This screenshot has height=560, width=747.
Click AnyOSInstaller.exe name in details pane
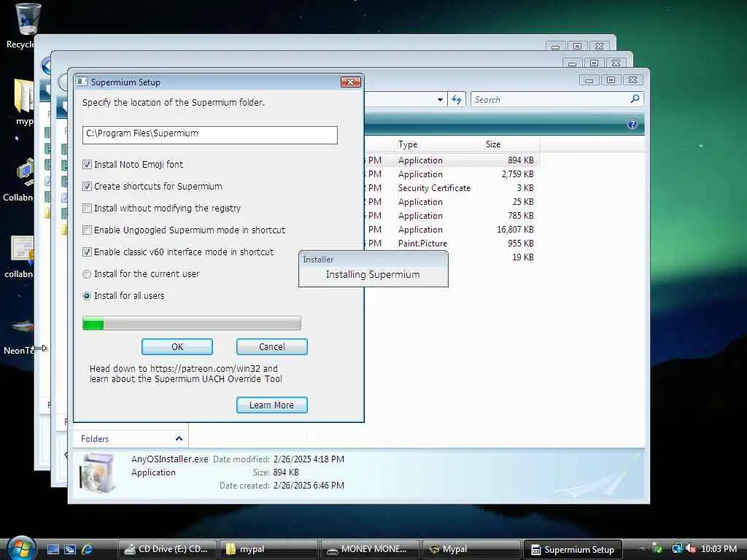click(169, 459)
